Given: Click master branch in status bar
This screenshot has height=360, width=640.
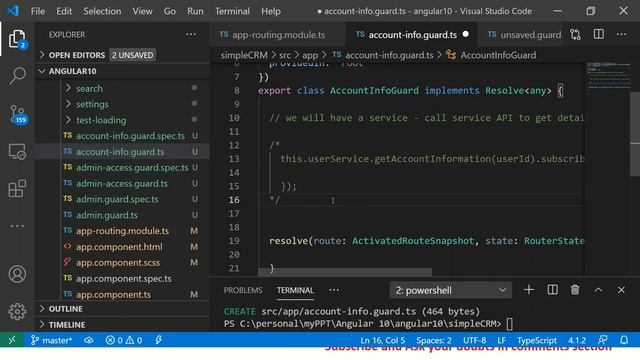Looking at the screenshot, I should [x=51, y=340].
